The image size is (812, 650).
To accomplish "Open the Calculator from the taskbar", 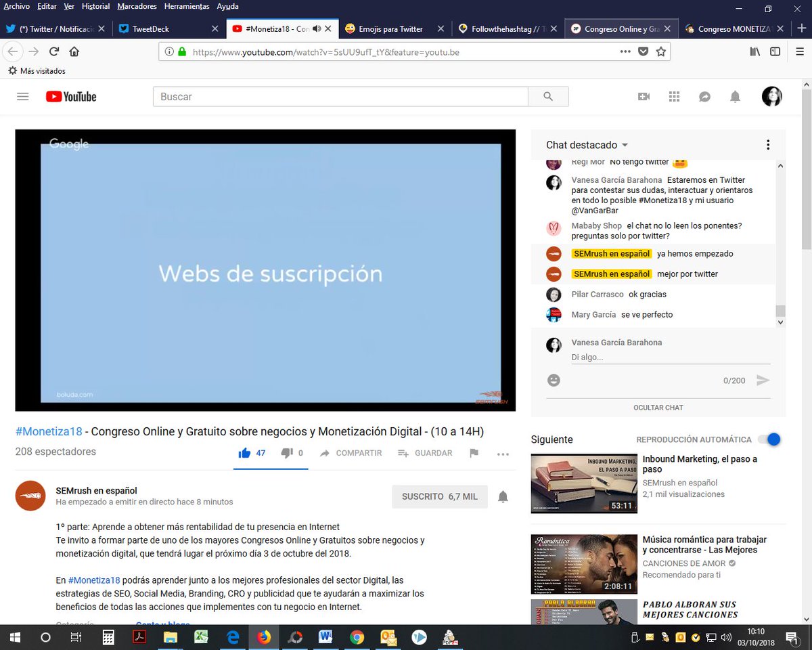I will [108, 637].
